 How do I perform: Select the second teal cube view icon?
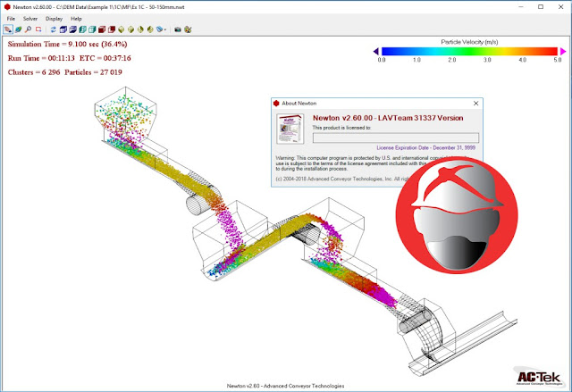(x=92, y=29)
